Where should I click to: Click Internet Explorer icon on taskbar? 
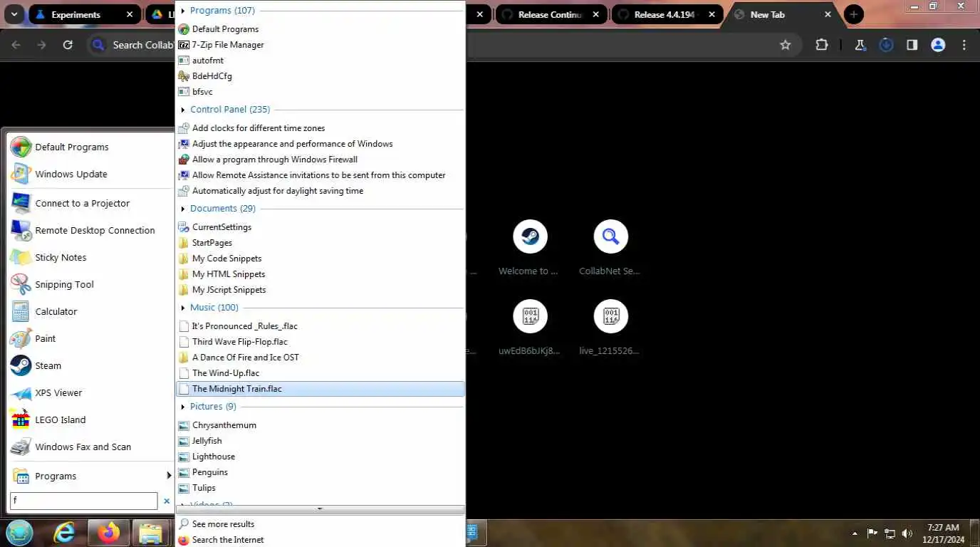pyautogui.click(x=64, y=533)
